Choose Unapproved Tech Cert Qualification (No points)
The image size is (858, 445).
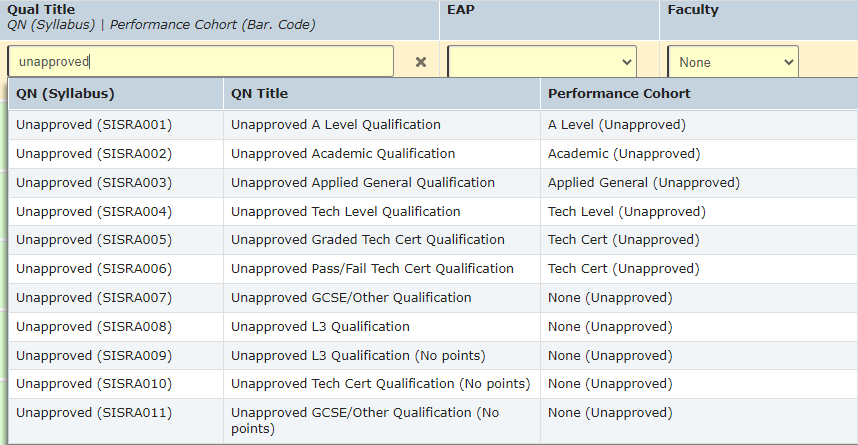click(x=380, y=384)
